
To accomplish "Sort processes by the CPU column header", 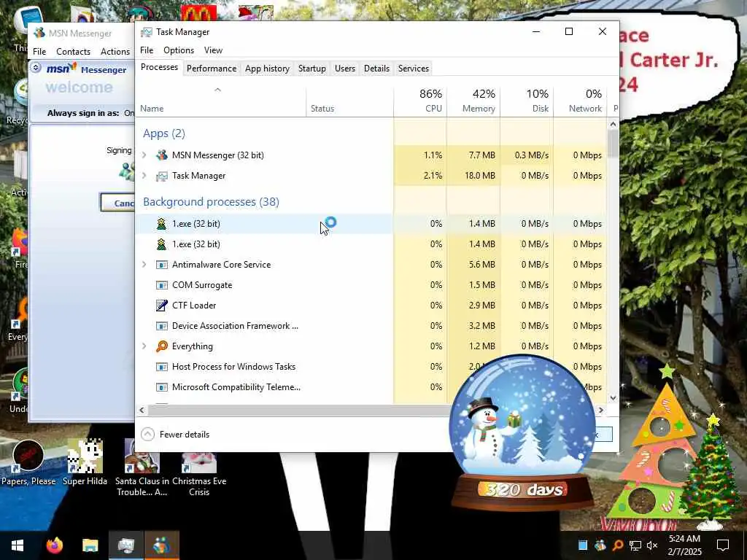I will pyautogui.click(x=420, y=101).
